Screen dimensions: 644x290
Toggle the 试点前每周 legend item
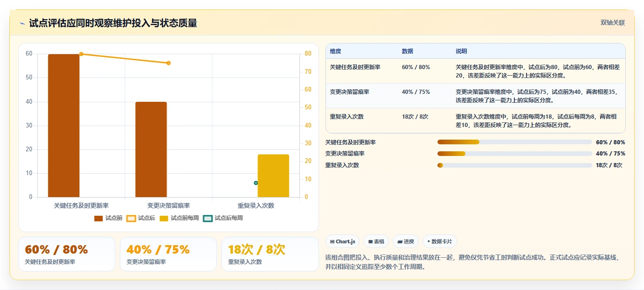coord(179,218)
